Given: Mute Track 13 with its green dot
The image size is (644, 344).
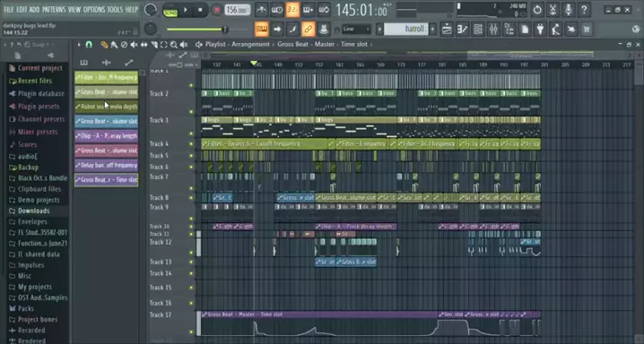Looking at the screenshot, I should click(x=191, y=262).
